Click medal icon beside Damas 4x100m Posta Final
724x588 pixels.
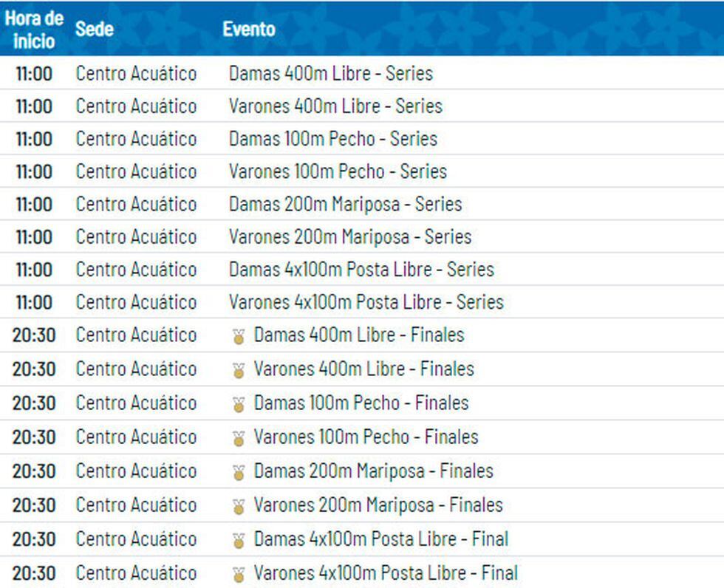point(238,541)
